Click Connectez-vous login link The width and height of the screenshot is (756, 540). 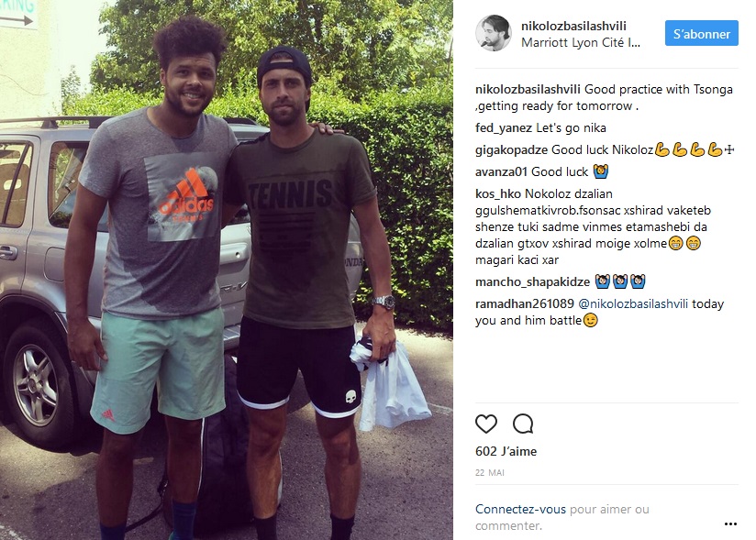[520, 509]
